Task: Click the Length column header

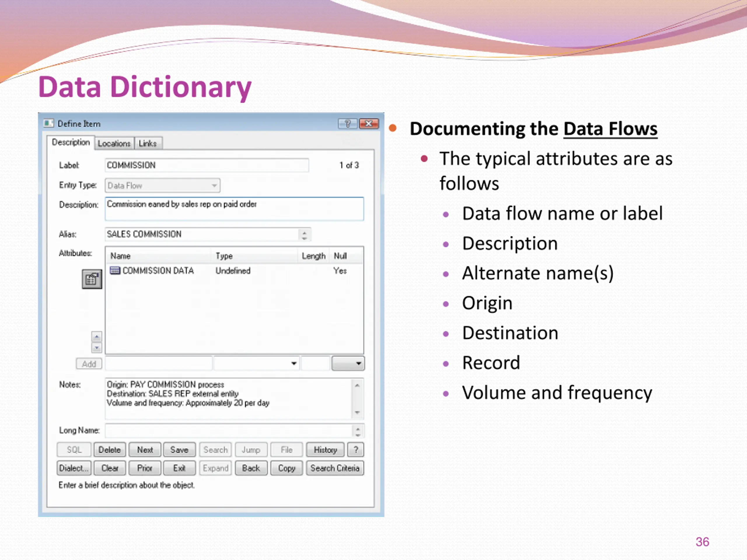Action: pos(314,256)
